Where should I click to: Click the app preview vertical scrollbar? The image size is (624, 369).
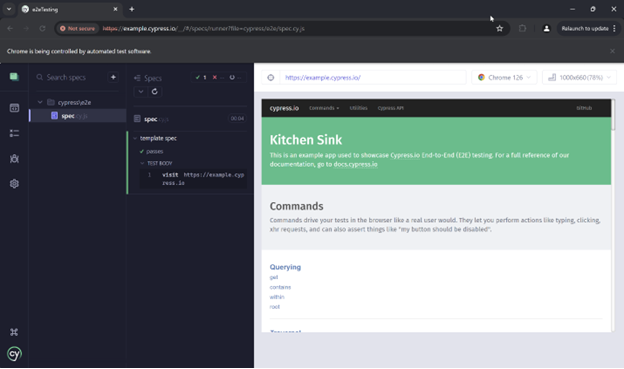pos(613,115)
